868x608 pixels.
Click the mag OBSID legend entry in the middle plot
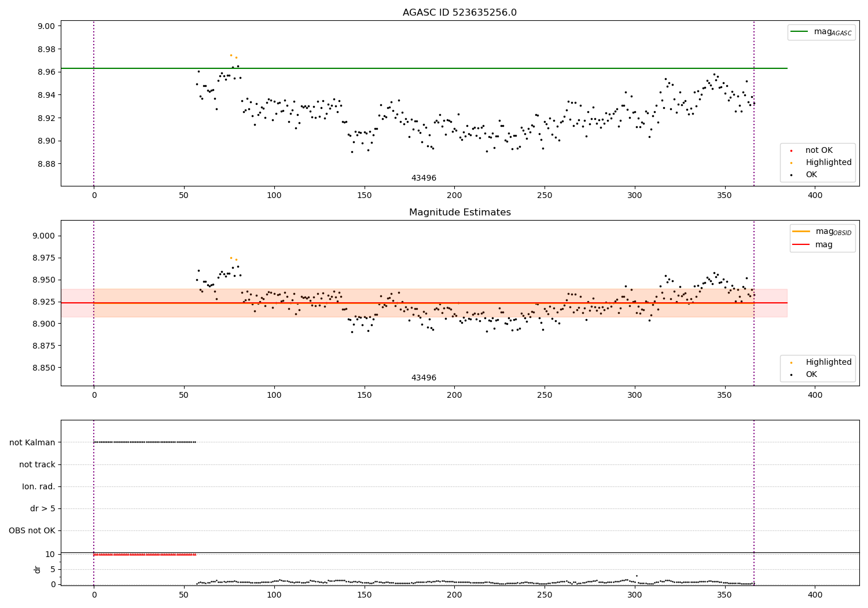[822, 232]
